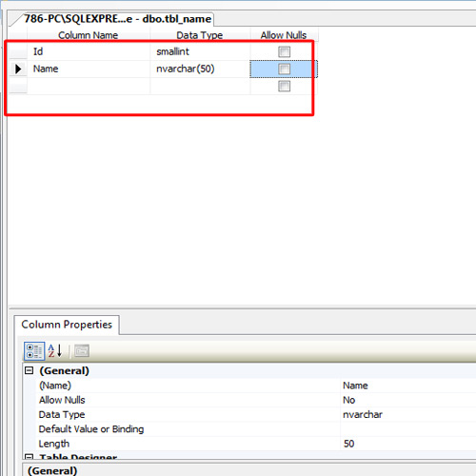The height and width of the screenshot is (476, 476).
Task: Click the Allow Nulls column header
Action: 284,35
